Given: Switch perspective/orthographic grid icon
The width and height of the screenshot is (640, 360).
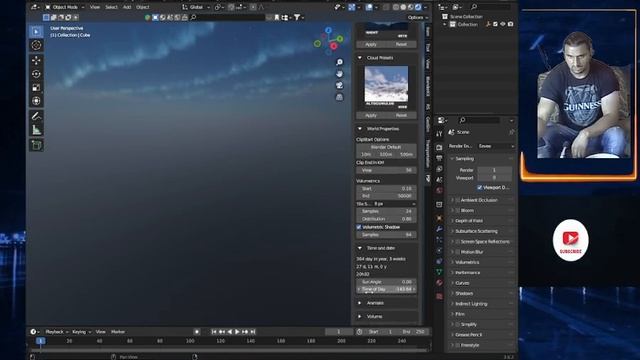Looking at the screenshot, I should [339, 97].
